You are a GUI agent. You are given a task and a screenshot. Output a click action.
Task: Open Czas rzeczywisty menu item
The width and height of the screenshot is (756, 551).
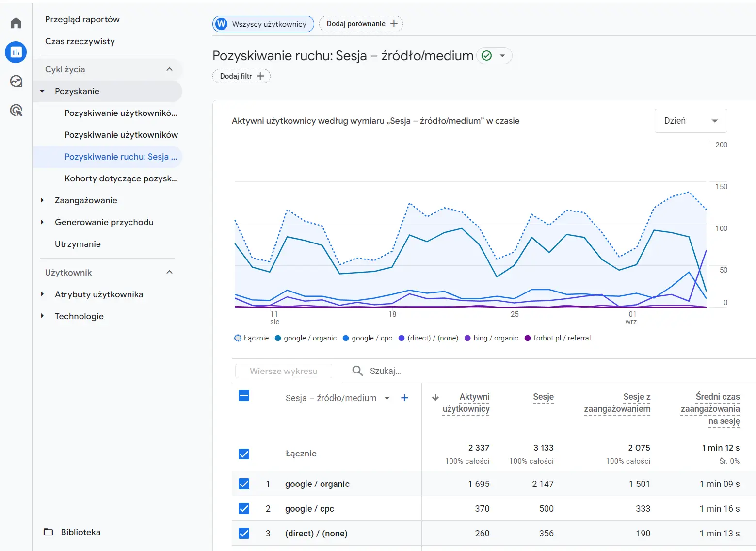[x=80, y=41]
